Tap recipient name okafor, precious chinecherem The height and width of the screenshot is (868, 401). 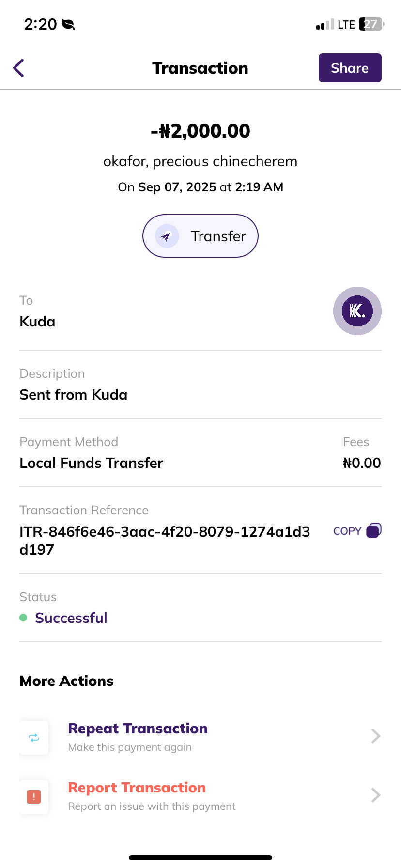(x=200, y=161)
